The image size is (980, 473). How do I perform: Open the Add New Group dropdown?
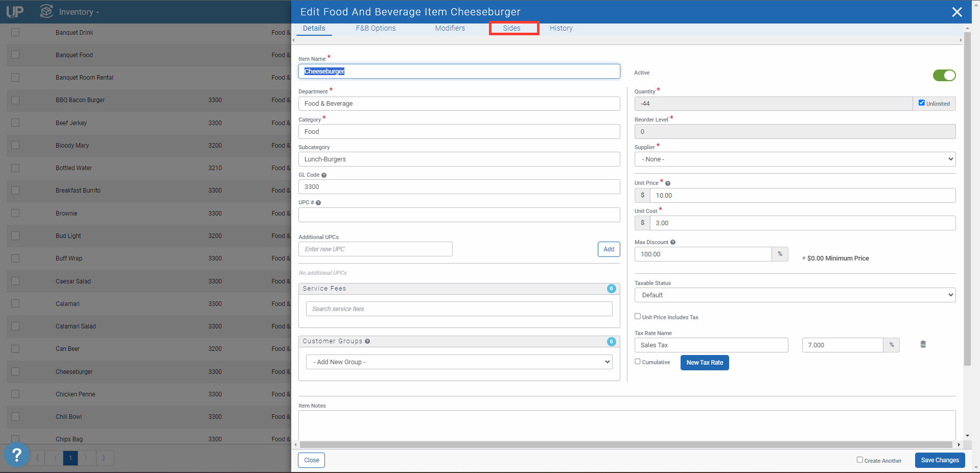pyautogui.click(x=459, y=362)
